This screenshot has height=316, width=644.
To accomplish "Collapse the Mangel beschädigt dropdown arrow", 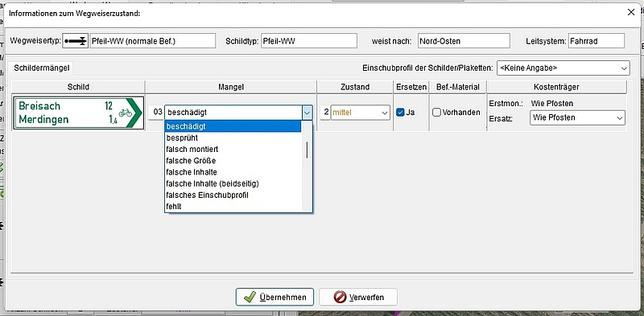I will click(x=307, y=113).
